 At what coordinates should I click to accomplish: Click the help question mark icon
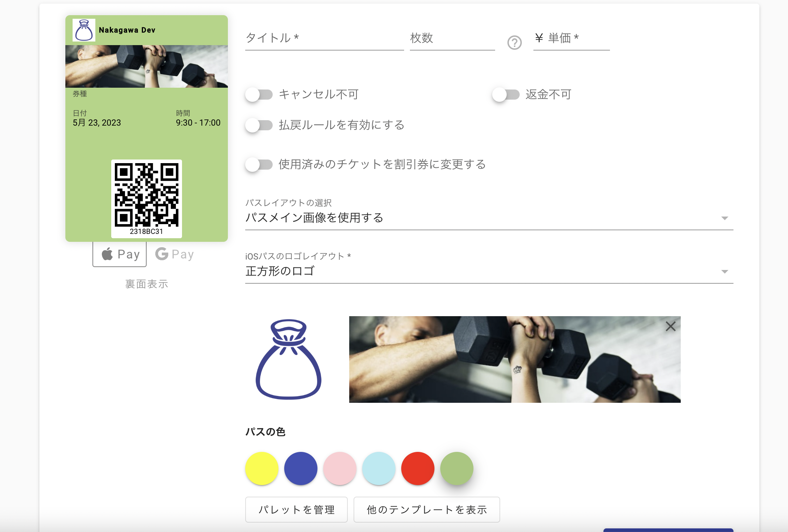[x=514, y=43]
